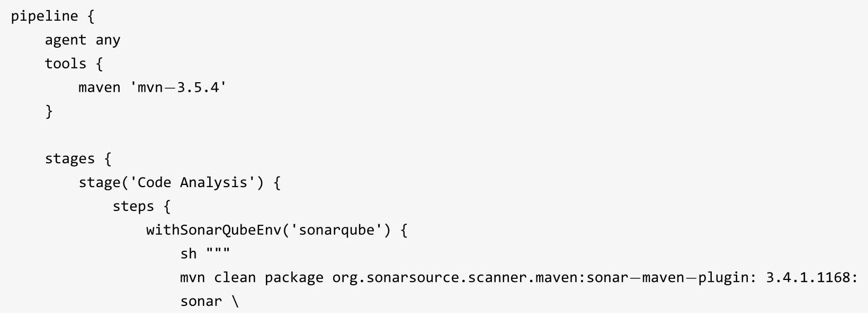This screenshot has width=868, height=317.
Task: Click the word clean in mvn command
Action: point(235,278)
